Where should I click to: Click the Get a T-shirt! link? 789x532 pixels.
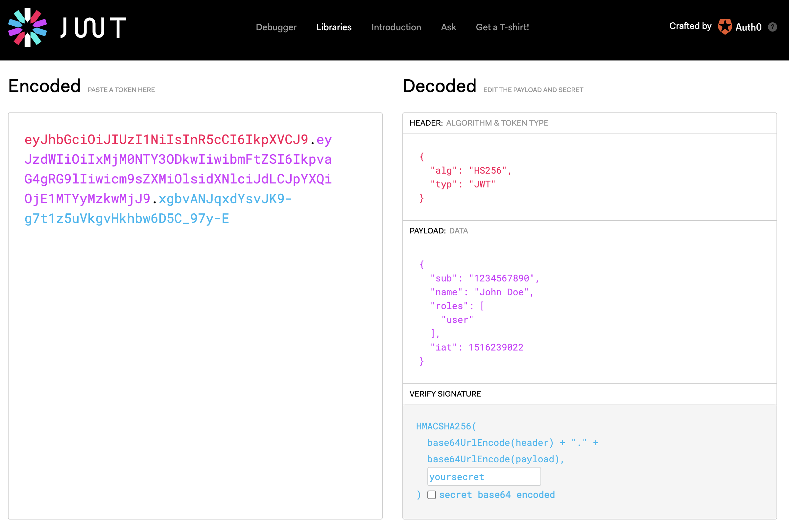click(502, 27)
